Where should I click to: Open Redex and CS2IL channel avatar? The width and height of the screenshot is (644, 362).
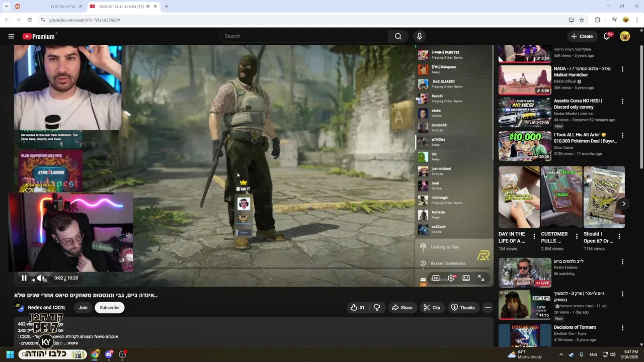pos(19,308)
